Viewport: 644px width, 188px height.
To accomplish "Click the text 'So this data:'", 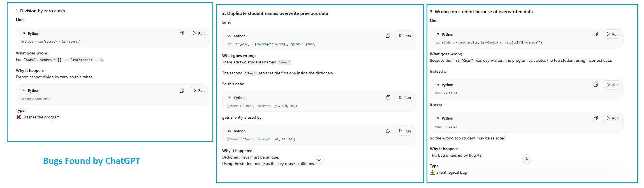I will coord(233,84).
